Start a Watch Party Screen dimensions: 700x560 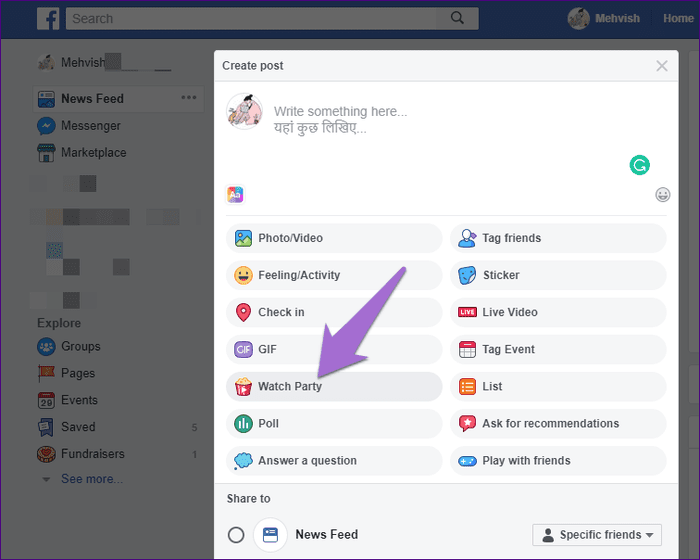tap(334, 386)
